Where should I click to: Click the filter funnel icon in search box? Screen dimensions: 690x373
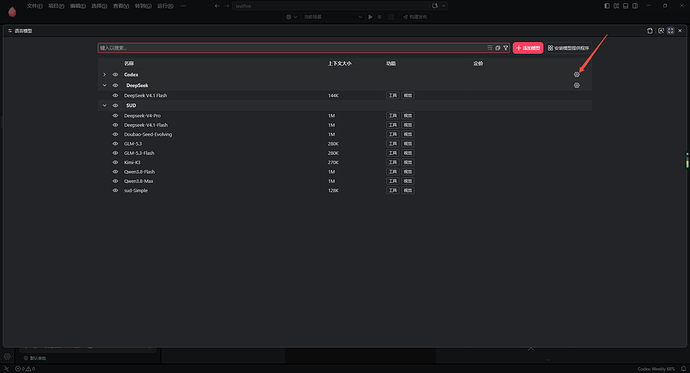click(506, 48)
